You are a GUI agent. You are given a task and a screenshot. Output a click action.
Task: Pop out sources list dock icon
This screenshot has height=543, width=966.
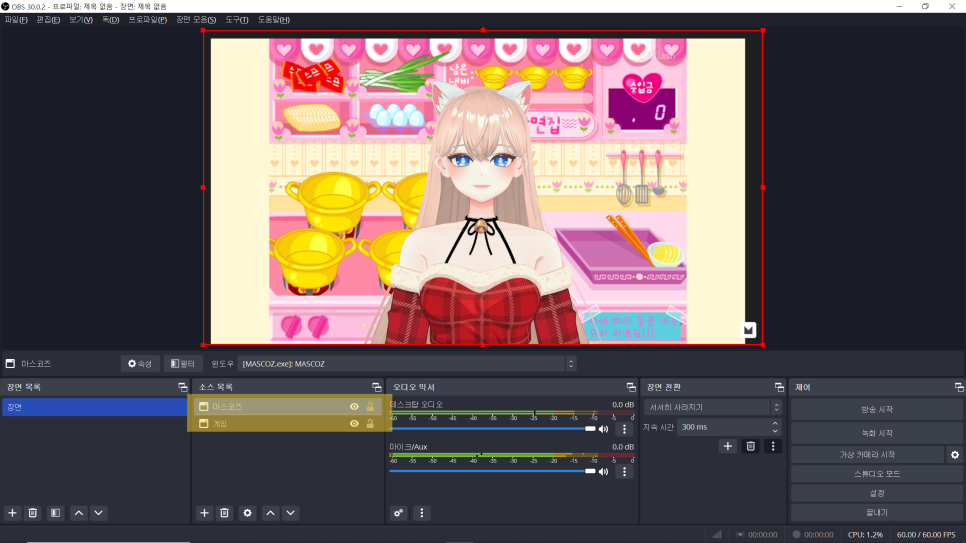(376, 387)
